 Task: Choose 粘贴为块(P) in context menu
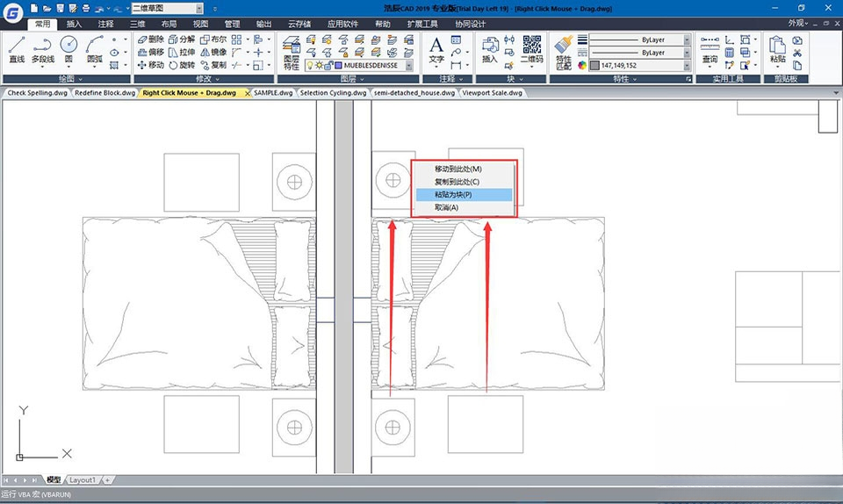(x=464, y=195)
